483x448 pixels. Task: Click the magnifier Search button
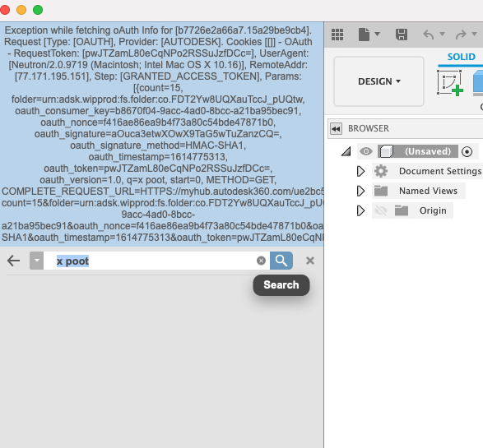(281, 261)
